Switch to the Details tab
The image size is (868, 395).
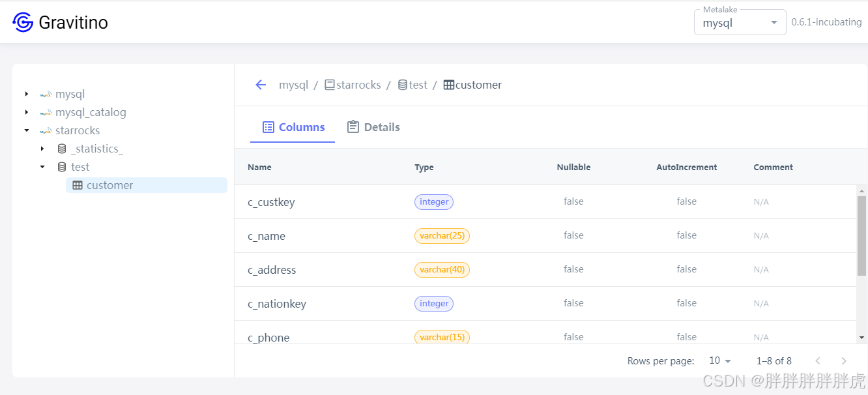(373, 127)
